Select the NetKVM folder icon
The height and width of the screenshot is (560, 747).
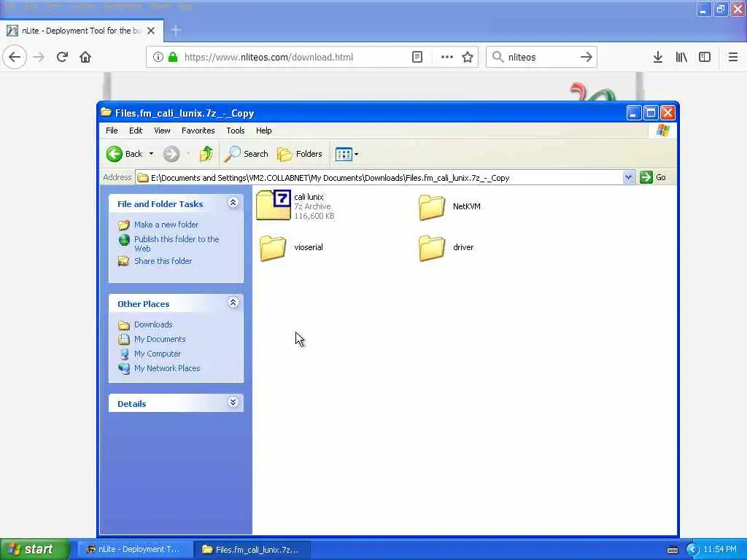[x=432, y=206]
